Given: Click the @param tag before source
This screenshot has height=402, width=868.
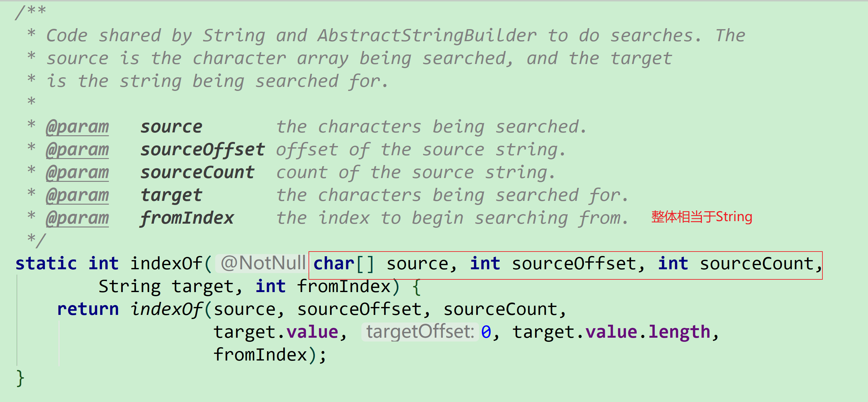Looking at the screenshot, I should coord(77,127).
